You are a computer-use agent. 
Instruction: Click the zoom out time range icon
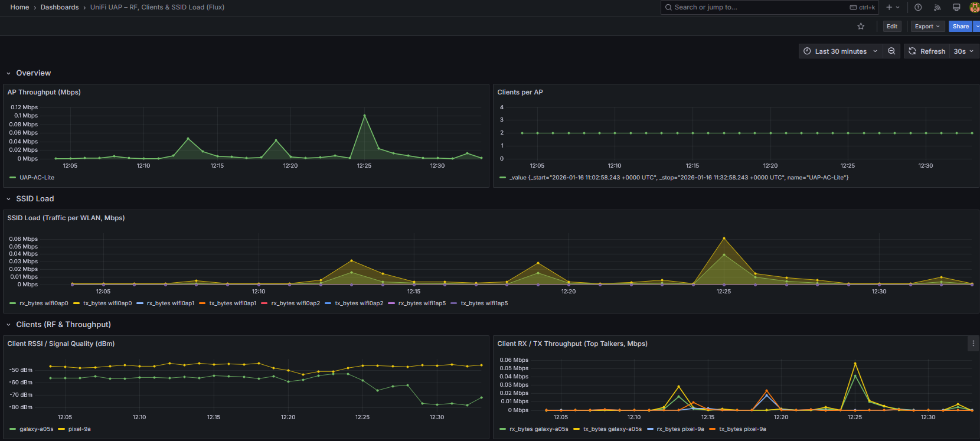891,51
